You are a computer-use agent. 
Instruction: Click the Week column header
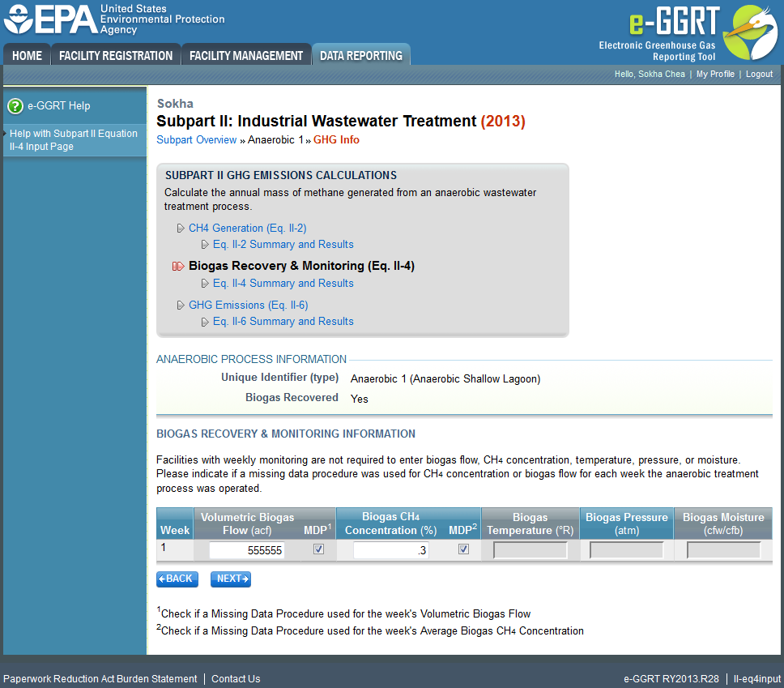coord(175,523)
